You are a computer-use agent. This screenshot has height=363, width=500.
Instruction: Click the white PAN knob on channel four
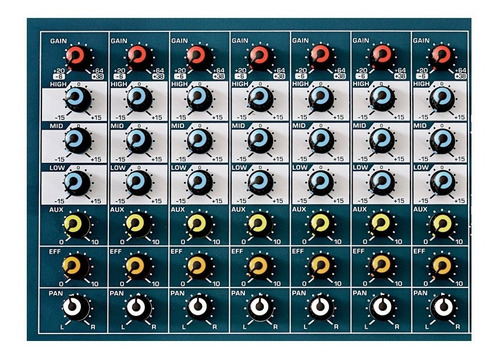(260, 308)
